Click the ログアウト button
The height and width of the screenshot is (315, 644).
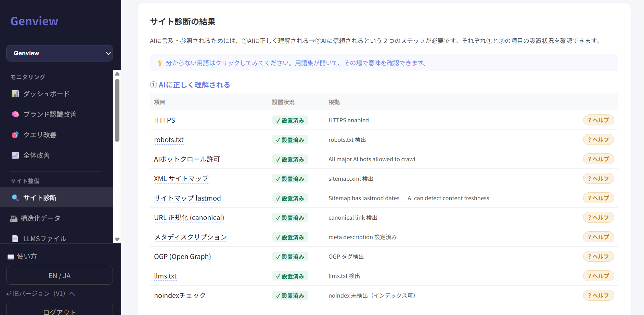point(60,309)
